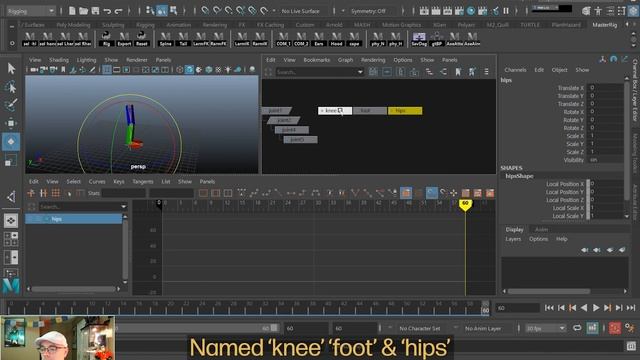Select the Paint Selection brush tool
This screenshot has width=640, height=360.
coord(11,104)
